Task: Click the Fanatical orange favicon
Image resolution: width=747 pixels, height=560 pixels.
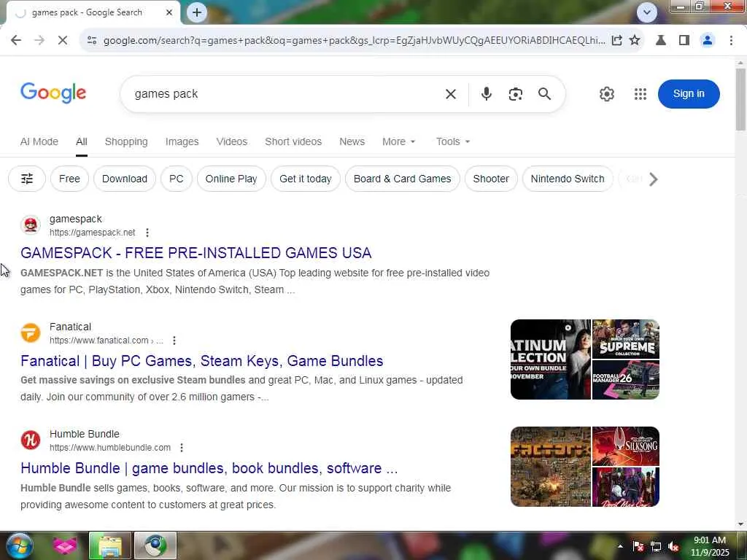Action: 31,332
